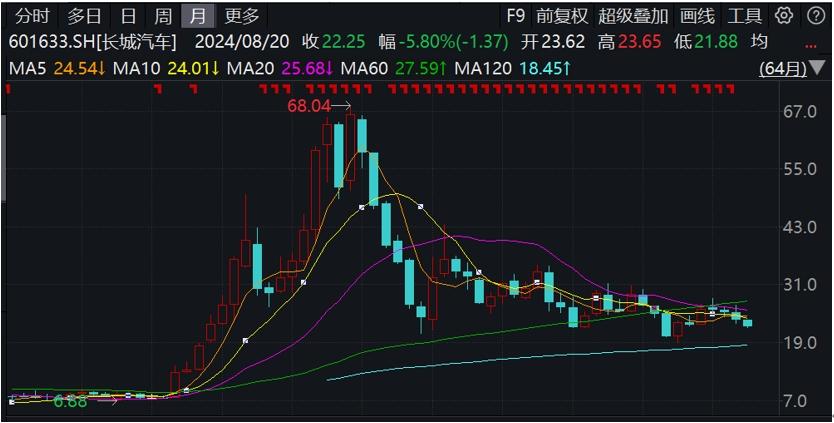Screen dimensions: 834x423
Task: Click 超级叠加 overlay button
Action: tap(633, 16)
